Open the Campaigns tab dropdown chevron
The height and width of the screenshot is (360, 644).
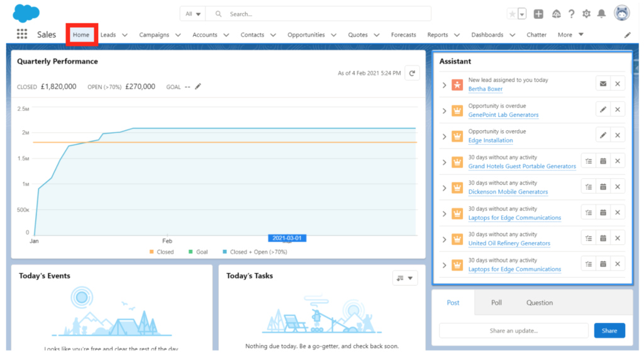click(178, 35)
